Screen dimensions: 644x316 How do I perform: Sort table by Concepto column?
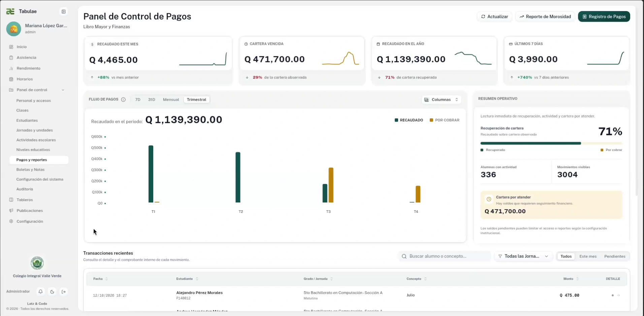pyautogui.click(x=417, y=279)
